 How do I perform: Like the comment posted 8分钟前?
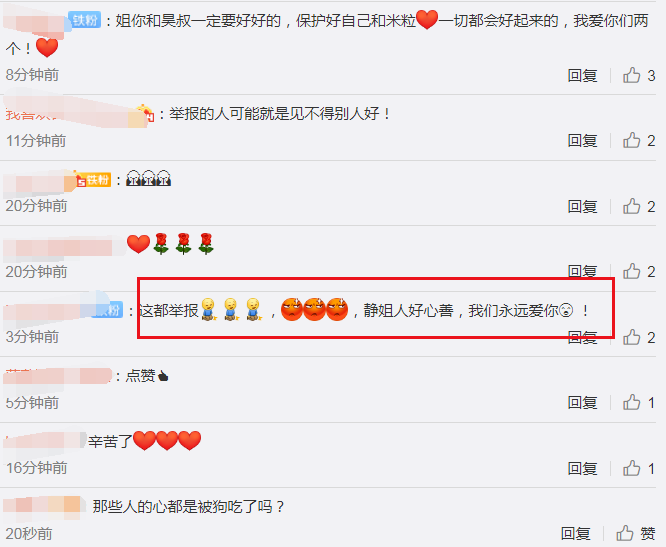click(639, 76)
